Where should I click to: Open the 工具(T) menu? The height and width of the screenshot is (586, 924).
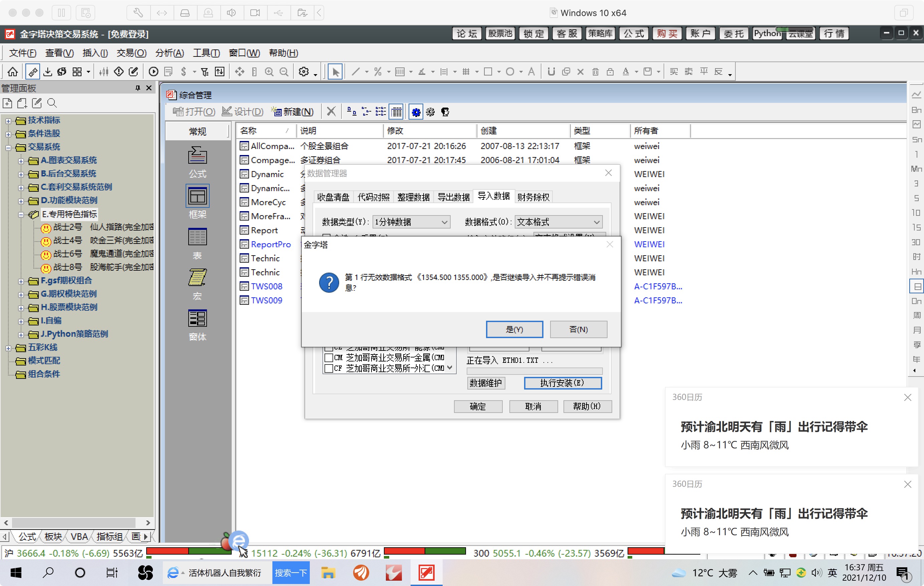pos(206,53)
